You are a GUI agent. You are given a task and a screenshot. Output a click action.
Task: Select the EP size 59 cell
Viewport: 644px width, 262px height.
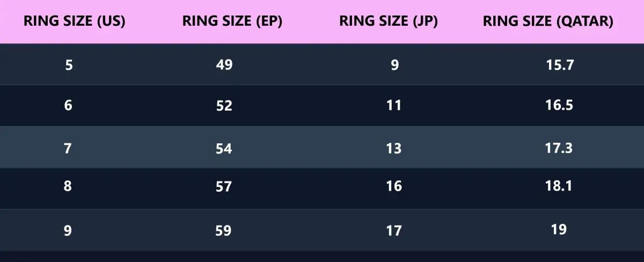(x=223, y=231)
